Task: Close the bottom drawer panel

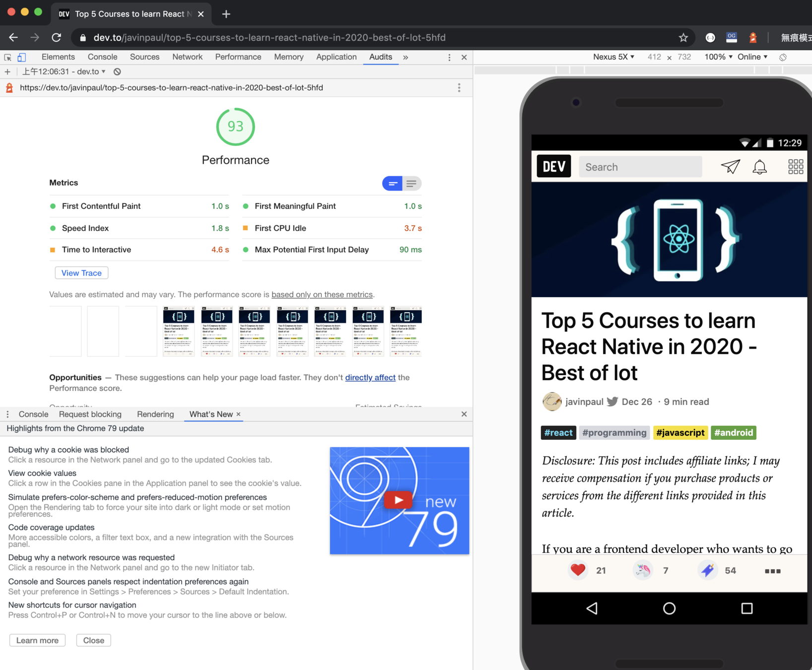Action: pyautogui.click(x=464, y=414)
